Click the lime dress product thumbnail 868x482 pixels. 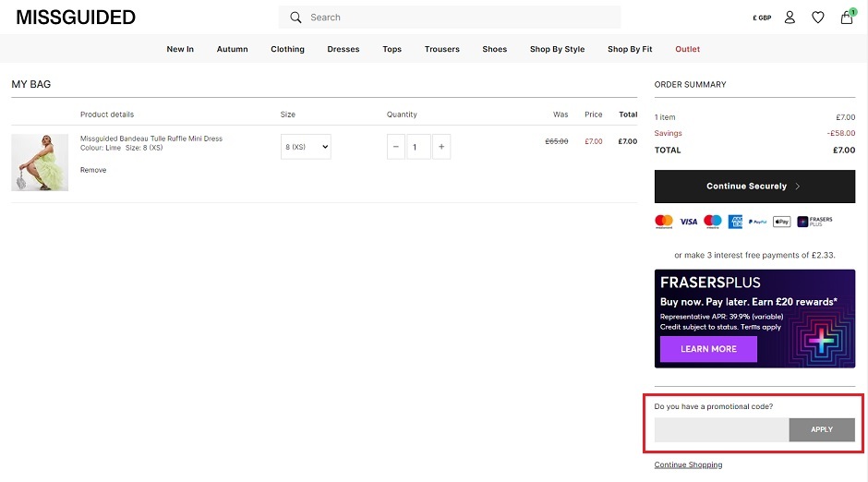point(40,163)
